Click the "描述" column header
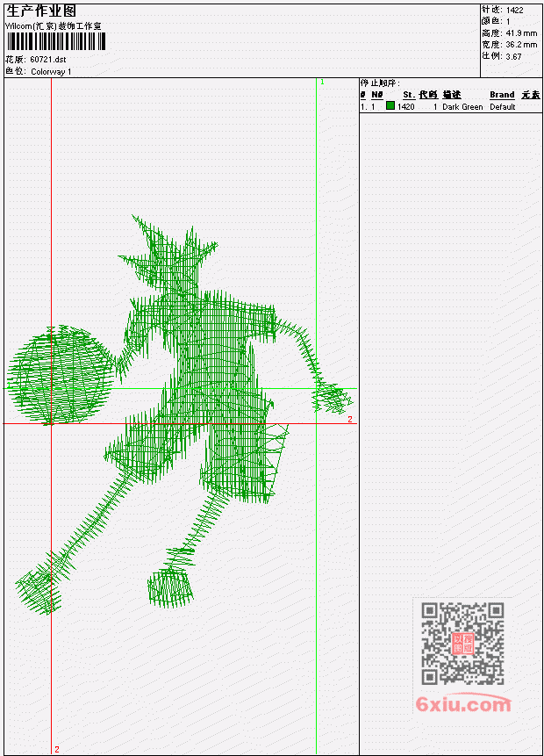This screenshot has width=544, height=756. pos(452,95)
